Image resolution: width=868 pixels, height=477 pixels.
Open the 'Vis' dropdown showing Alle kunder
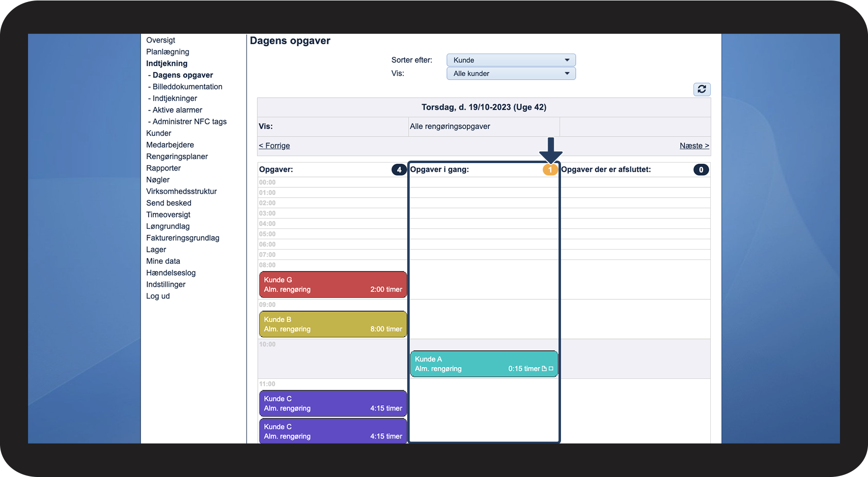(511, 73)
